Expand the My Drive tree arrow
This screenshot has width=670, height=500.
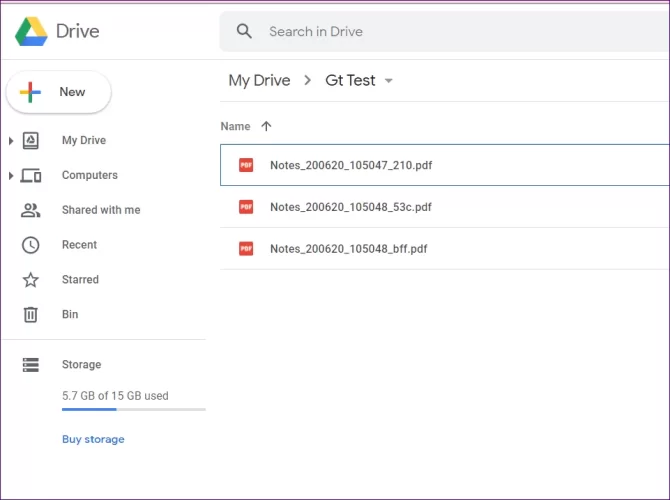tap(11, 141)
